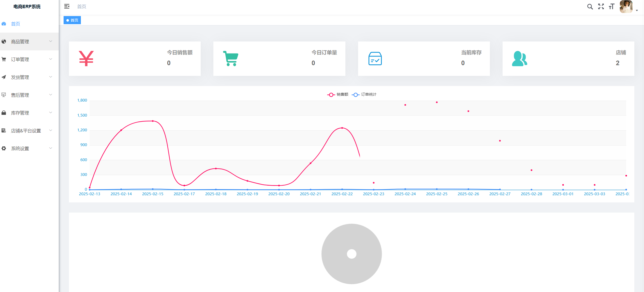Select 首页 in the sidebar

coord(16,24)
